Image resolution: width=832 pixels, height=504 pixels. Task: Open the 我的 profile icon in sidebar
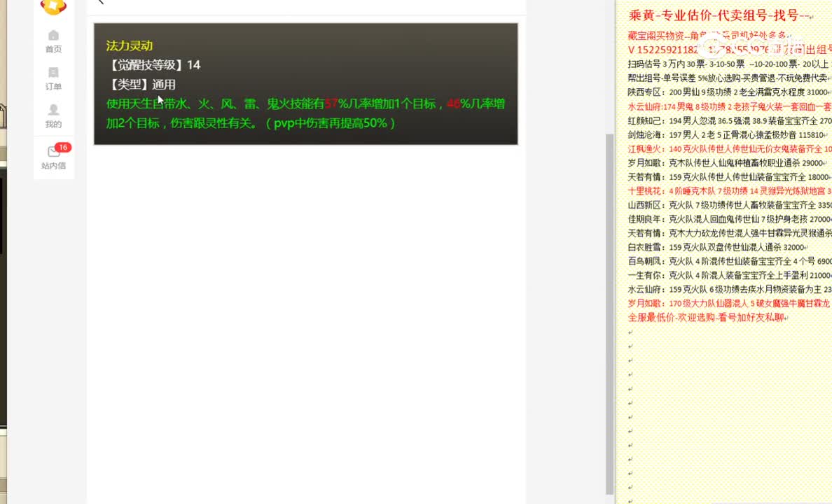point(54,116)
